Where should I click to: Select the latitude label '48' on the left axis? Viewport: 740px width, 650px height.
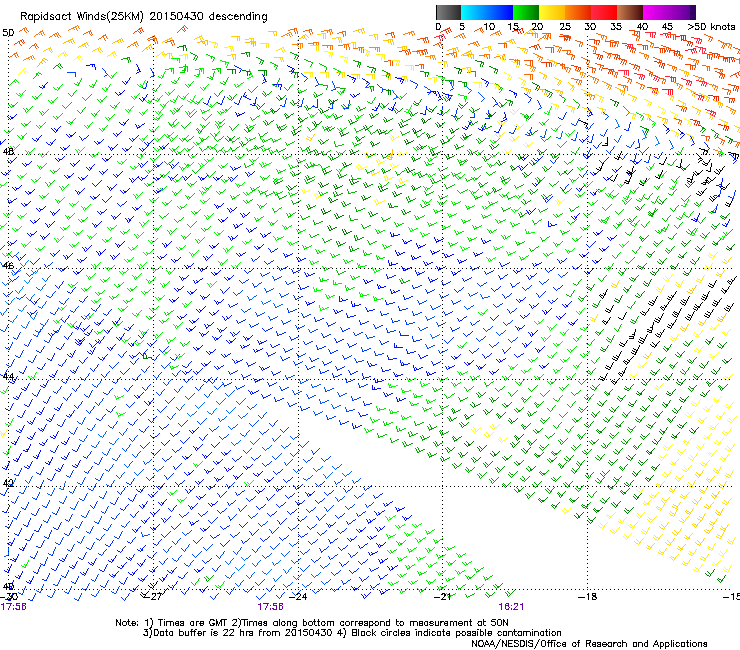click(x=8, y=151)
